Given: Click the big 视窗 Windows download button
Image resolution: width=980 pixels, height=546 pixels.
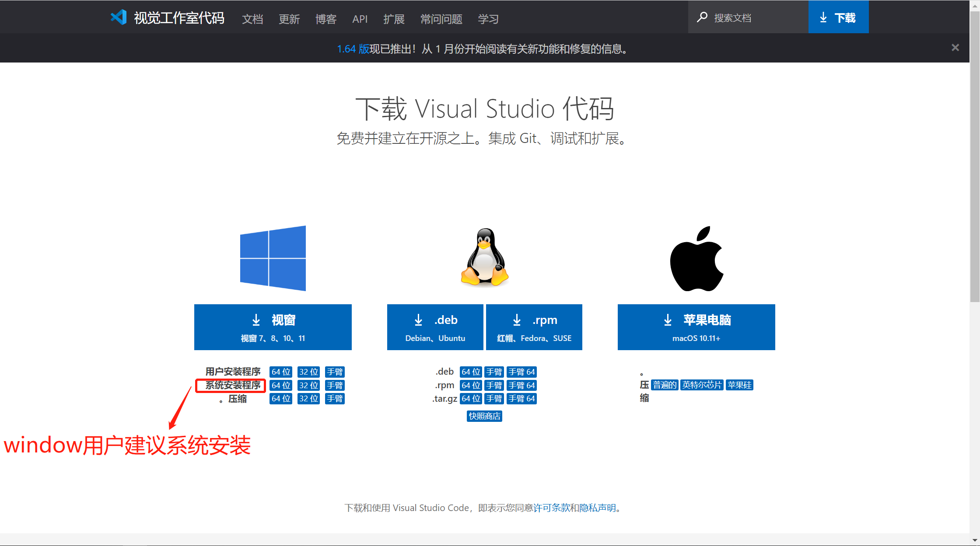Looking at the screenshot, I should coord(273,327).
